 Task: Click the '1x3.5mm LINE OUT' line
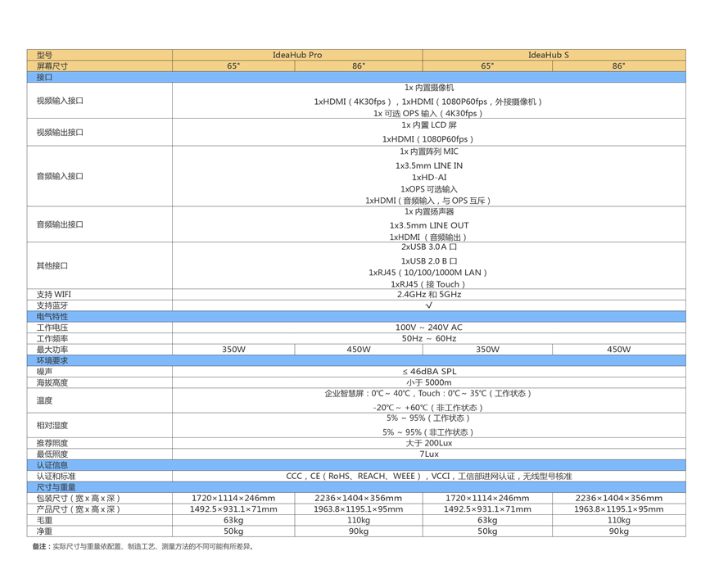pos(429,226)
